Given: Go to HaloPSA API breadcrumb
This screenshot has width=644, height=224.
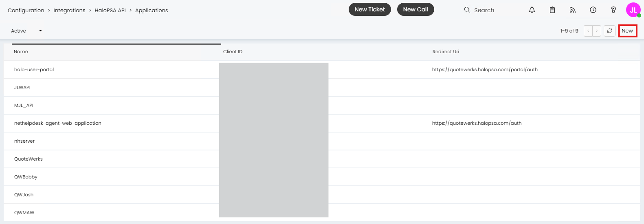Looking at the screenshot, I should [110, 10].
